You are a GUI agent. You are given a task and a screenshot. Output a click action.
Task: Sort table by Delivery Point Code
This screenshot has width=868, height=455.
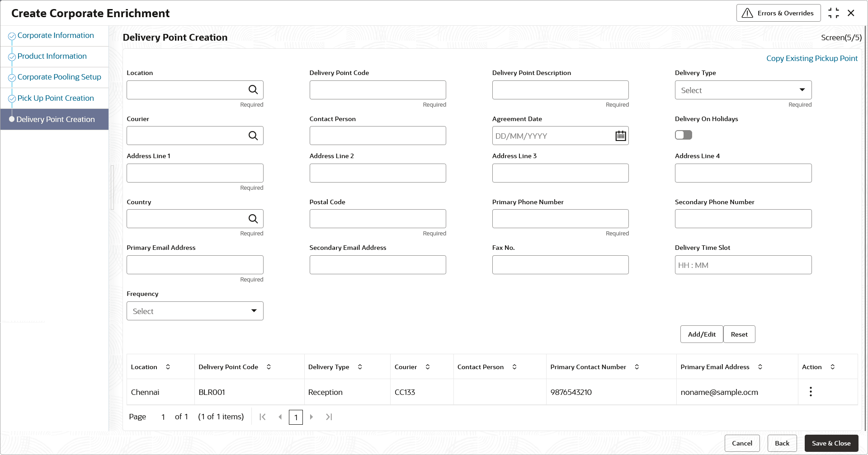269,367
